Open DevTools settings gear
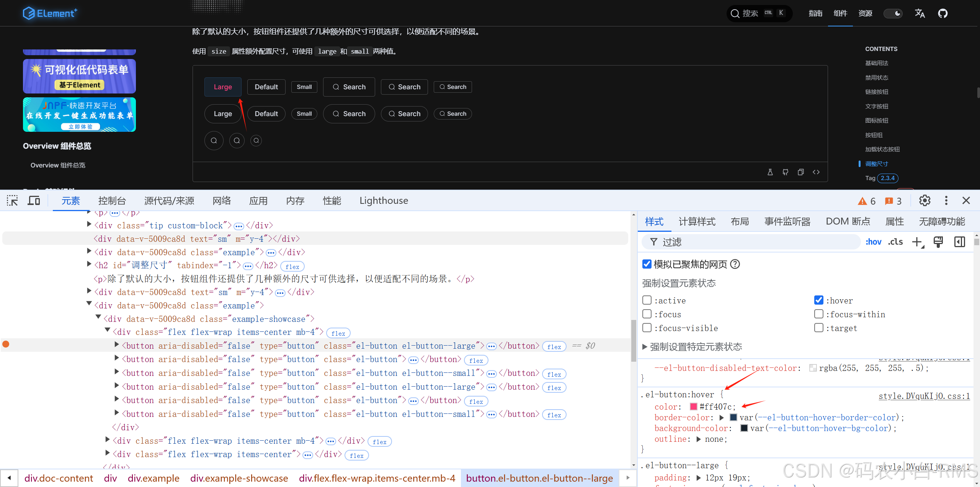The image size is (980, 487). tap(924, 200)
